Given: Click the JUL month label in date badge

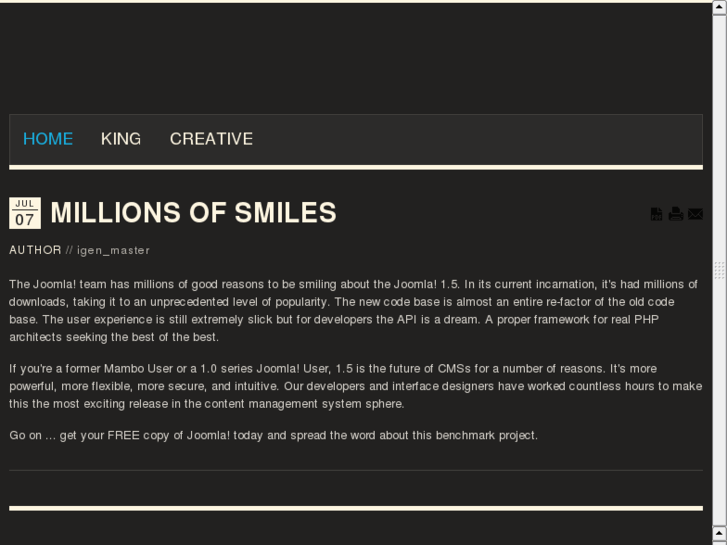Looking at the screenshot, I should point(24,204).
